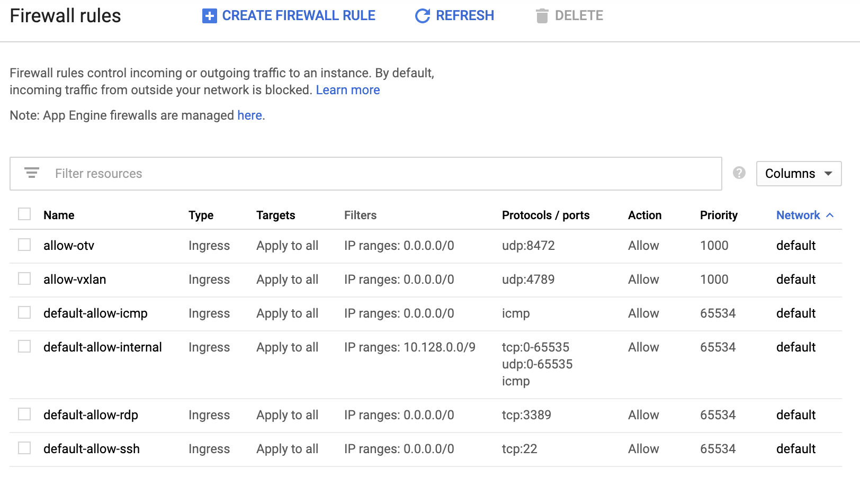Open the Learn more link

347,90
